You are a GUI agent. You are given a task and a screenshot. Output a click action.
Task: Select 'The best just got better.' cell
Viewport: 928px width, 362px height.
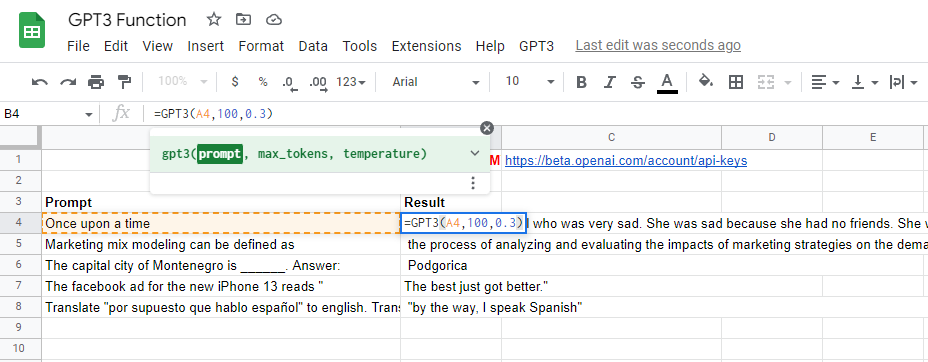click(451, 286)
